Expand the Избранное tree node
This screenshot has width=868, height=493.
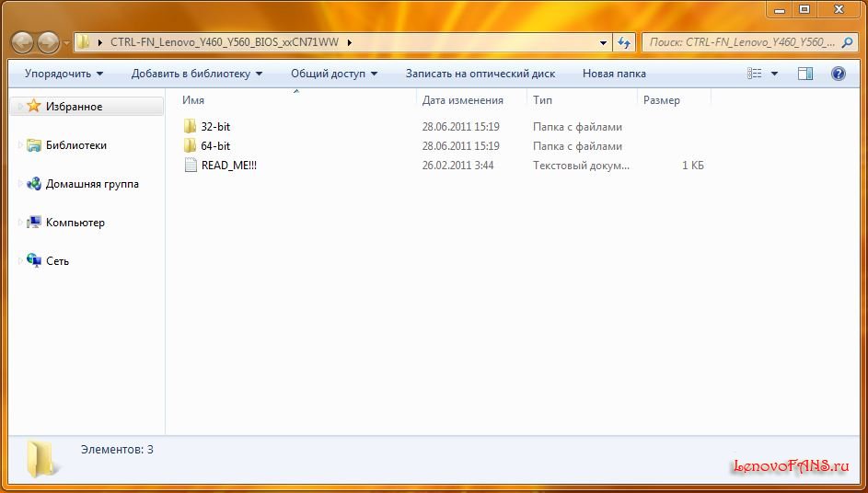(x=20, y=107)
